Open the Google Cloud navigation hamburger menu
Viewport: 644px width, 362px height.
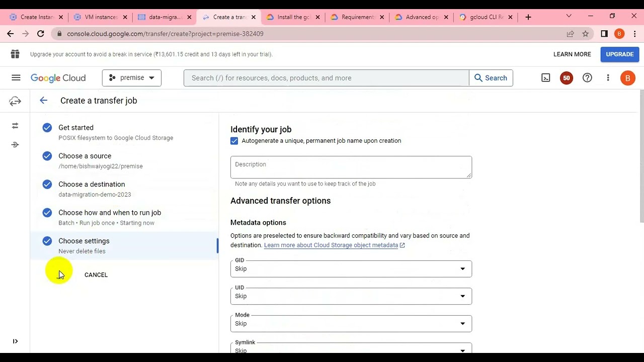pos(16,78)
